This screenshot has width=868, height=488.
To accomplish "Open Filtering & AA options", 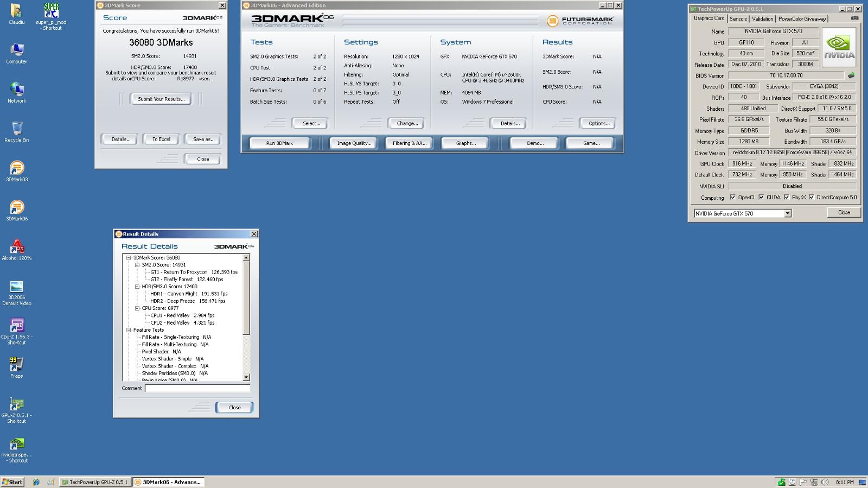I will (410, 143).
